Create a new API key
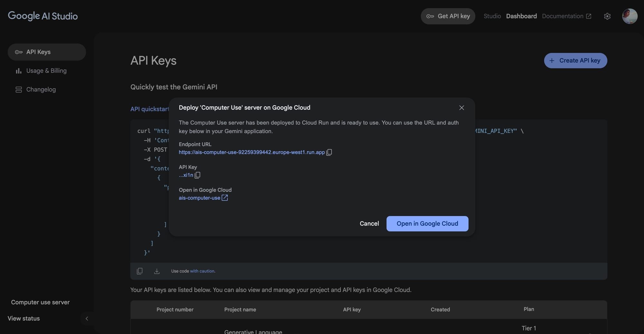644x334 pixels. pos(575,60)
